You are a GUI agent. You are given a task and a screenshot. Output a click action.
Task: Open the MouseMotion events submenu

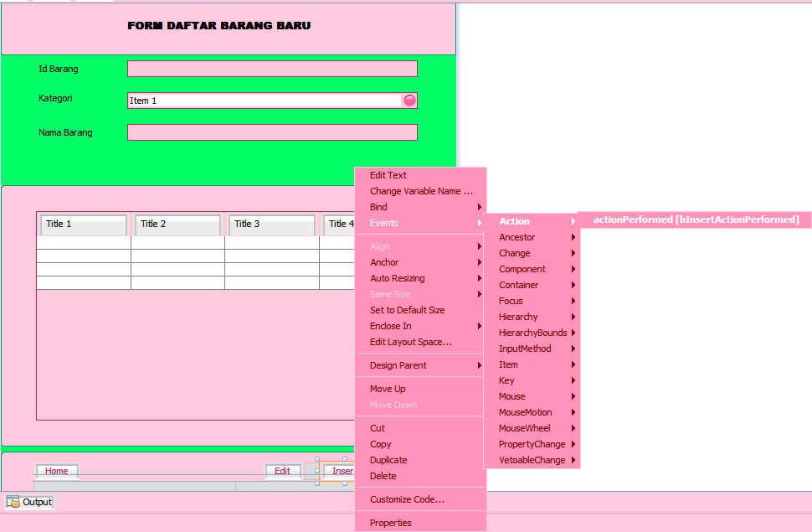pyautogui.click(x=532, y=412)
